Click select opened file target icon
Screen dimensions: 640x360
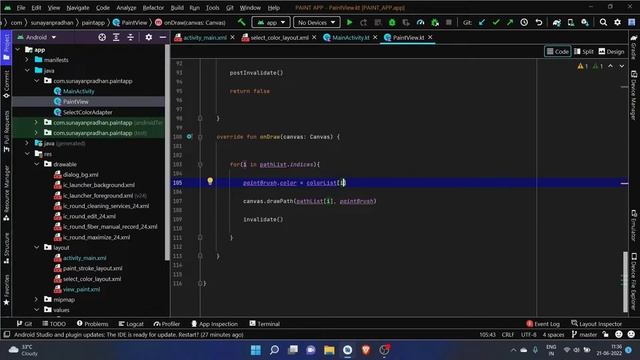pos(102,37)
